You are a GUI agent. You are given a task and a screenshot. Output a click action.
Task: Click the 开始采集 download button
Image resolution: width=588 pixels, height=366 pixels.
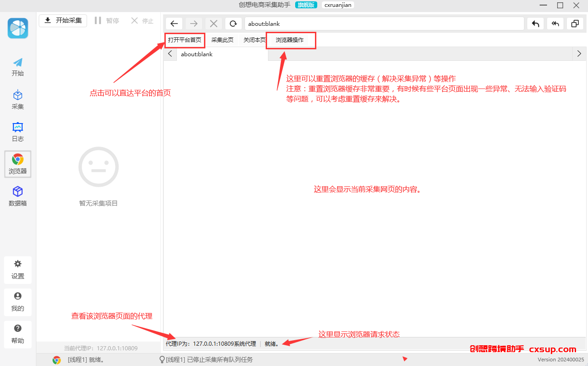63,20
